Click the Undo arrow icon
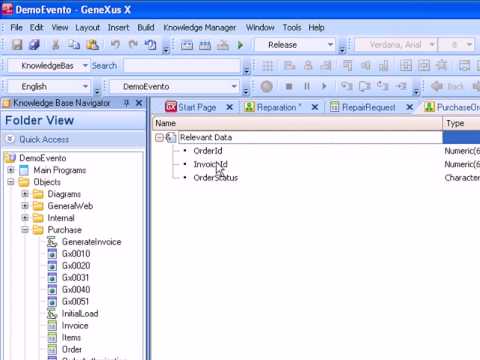Image resolution: width=480 pixels, height=360 pixels. (115, 45)
